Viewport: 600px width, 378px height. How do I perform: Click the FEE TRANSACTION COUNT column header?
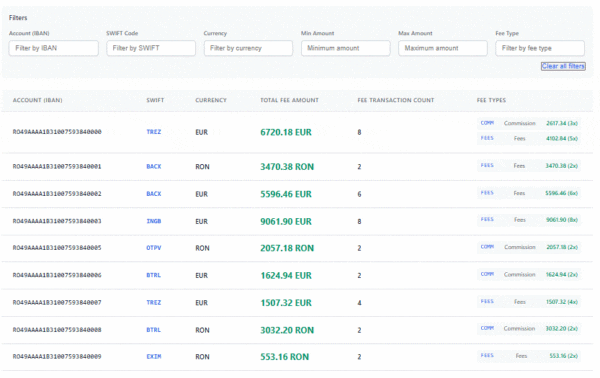[x=396, y=100]
